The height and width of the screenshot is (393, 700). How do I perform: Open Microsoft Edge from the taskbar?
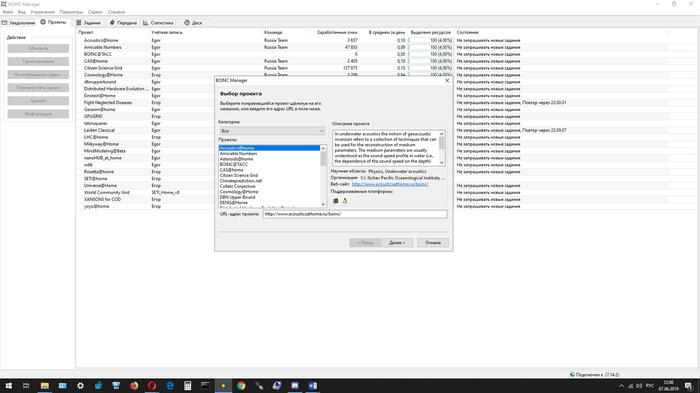click(x=170, y=385)
